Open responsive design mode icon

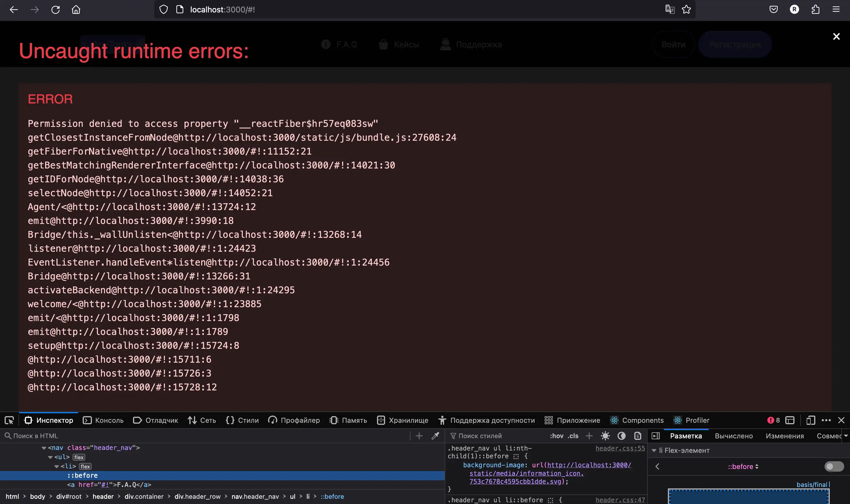click(x=811, y=420)
